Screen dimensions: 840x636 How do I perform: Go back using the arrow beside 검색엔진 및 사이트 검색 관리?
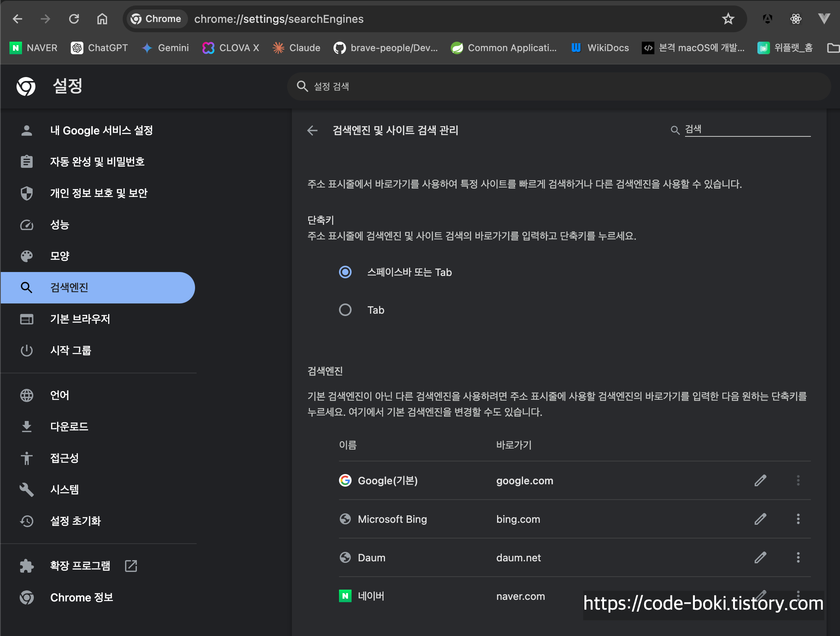312,131
